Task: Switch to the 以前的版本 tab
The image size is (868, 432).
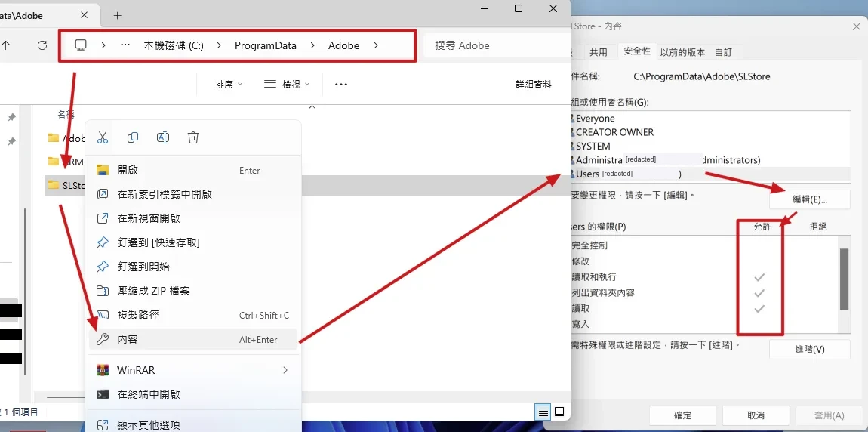Action: 682,52
